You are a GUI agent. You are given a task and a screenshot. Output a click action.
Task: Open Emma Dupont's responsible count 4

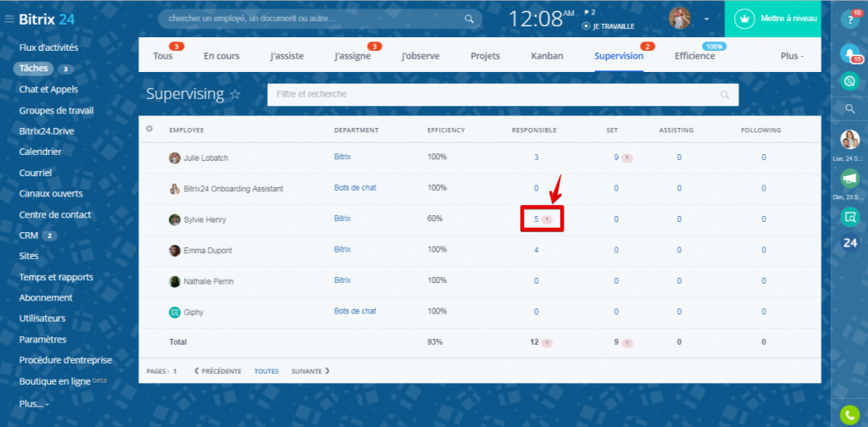[536, 250]
